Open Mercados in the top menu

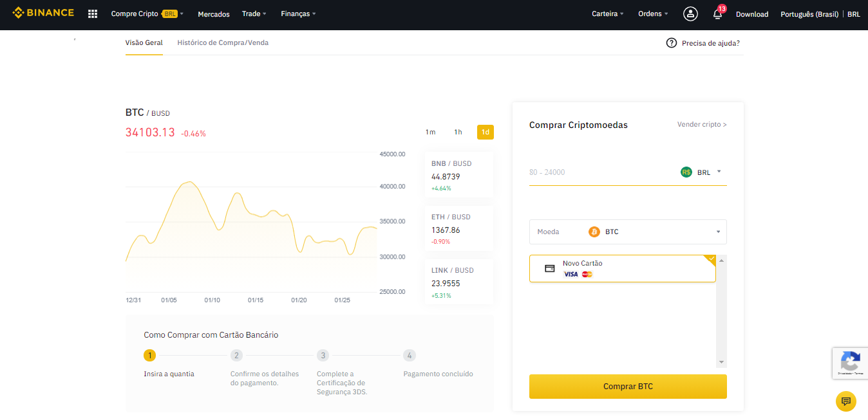214,14
